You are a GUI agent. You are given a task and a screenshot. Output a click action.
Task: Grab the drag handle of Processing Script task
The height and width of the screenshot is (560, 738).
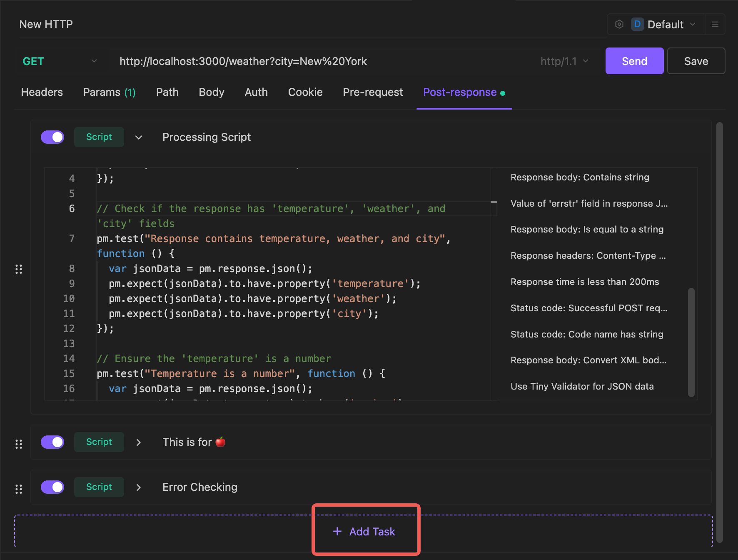pyautogui.click(x=19, y=269)
